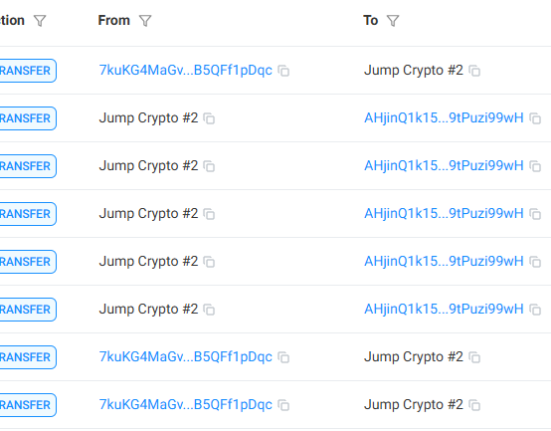551x431 pixels.
Task: Copy Jump Crypto #2 To address in last row
Action: pyautogui.click(x=475, y=405)
